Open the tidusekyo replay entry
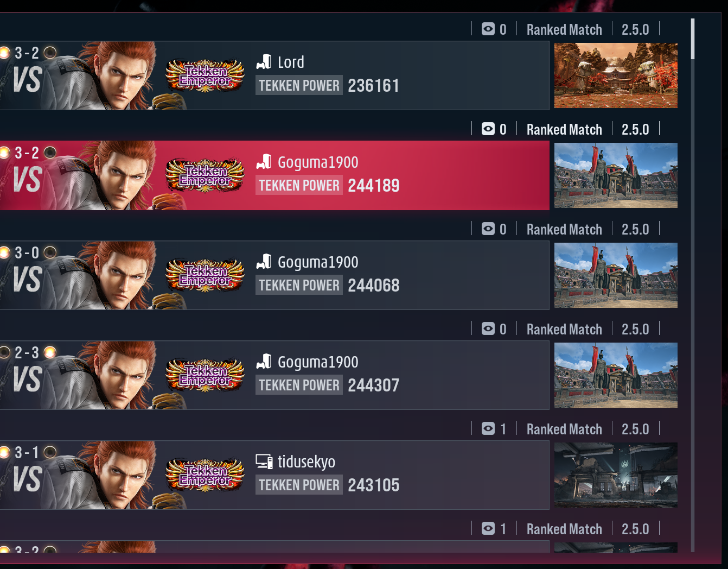Image resolution: width=728 pixels, height=569 pixels. point(274,475)
